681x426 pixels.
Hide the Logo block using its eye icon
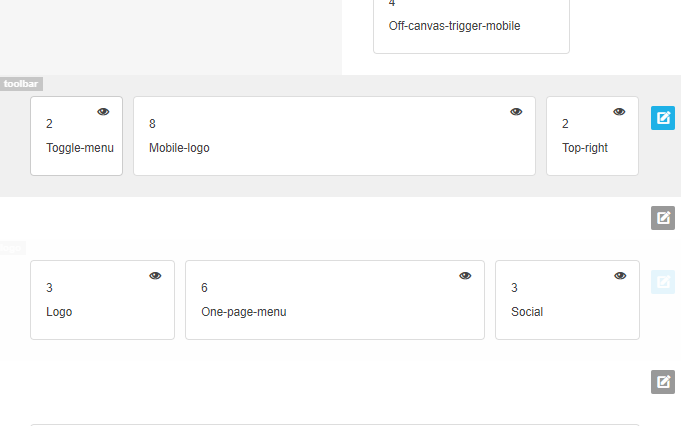155,276
